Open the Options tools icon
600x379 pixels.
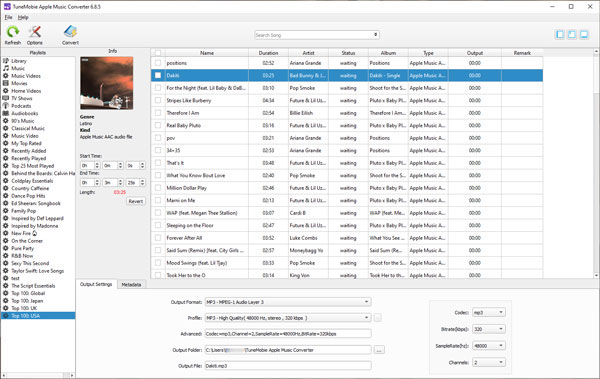[x=35, y=32]
